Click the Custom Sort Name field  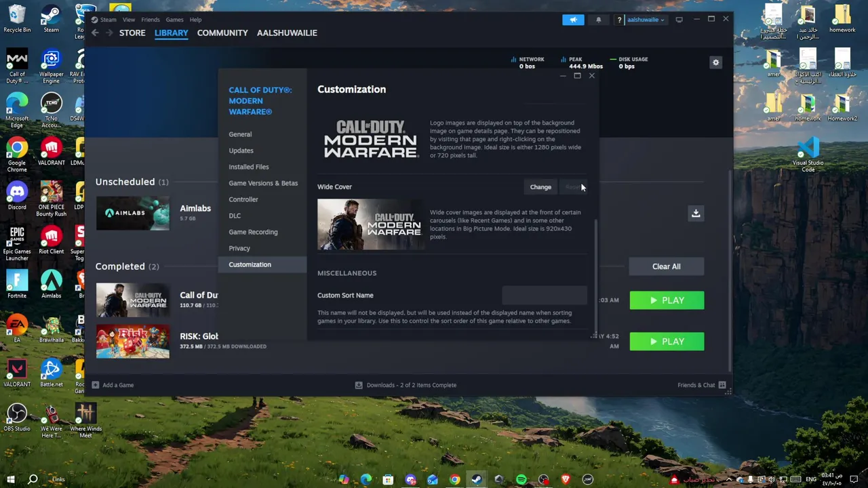(x=545, y=295)
